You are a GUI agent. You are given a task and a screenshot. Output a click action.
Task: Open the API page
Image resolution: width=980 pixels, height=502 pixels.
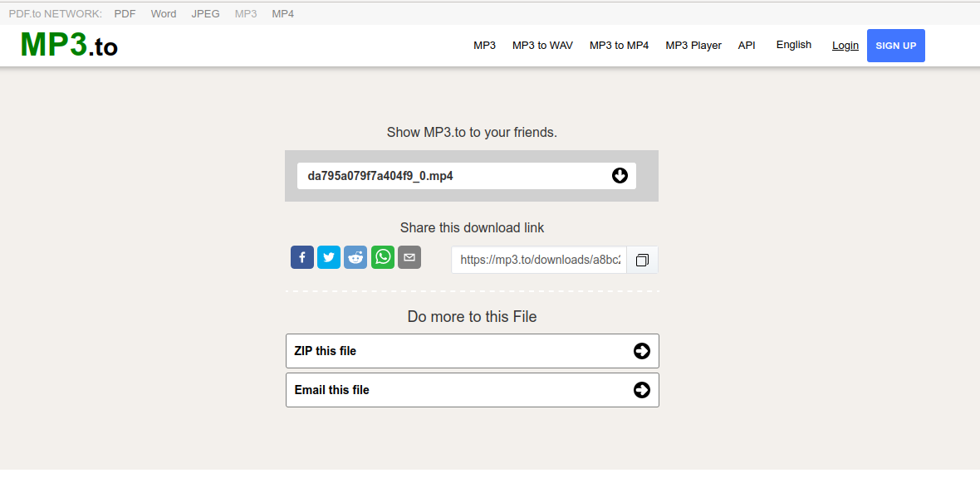(x=747, y=46)
